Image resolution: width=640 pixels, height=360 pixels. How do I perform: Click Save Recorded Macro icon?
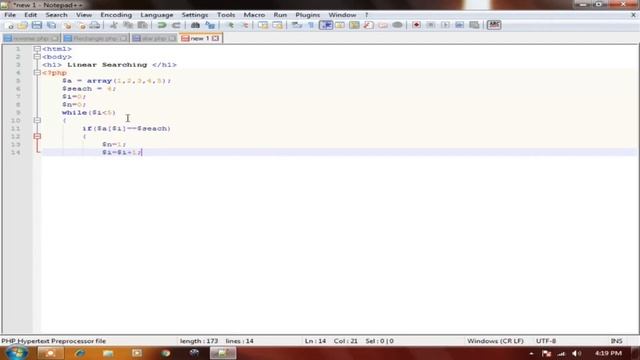474,25
